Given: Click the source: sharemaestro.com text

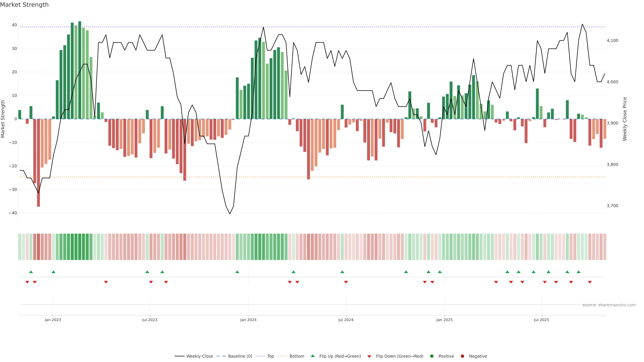Looking at the screenshot, I should tap(609, 305).
